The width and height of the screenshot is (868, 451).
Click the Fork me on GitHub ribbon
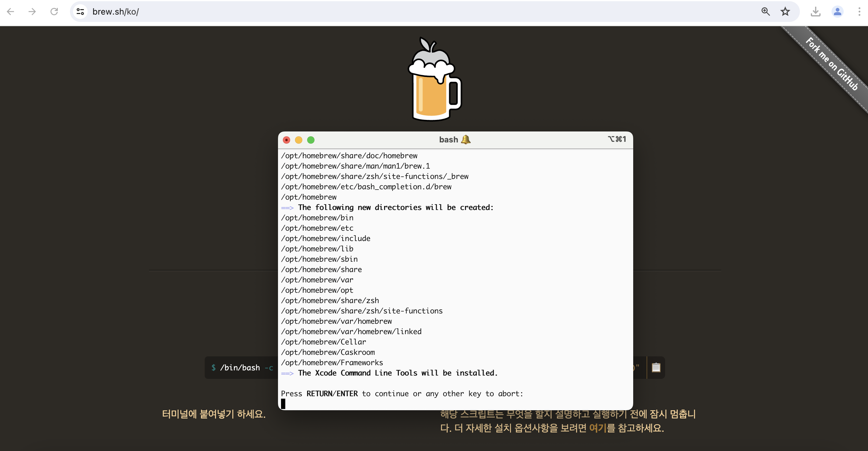[x=831, y=64]
